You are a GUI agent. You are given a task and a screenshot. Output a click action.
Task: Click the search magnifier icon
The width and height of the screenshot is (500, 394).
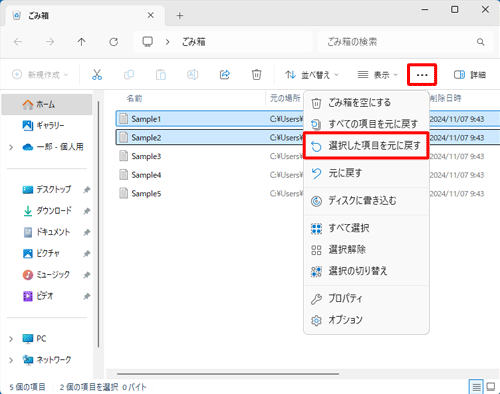tap(480, 42)
